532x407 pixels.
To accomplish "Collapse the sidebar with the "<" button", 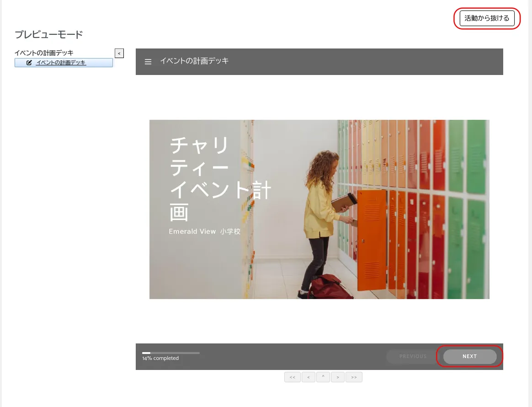I will point(119,54).
